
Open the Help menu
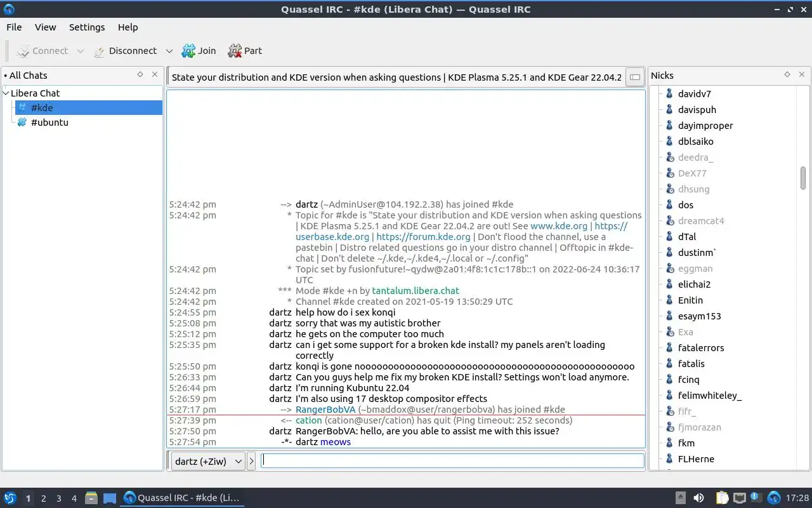point(128,27)
